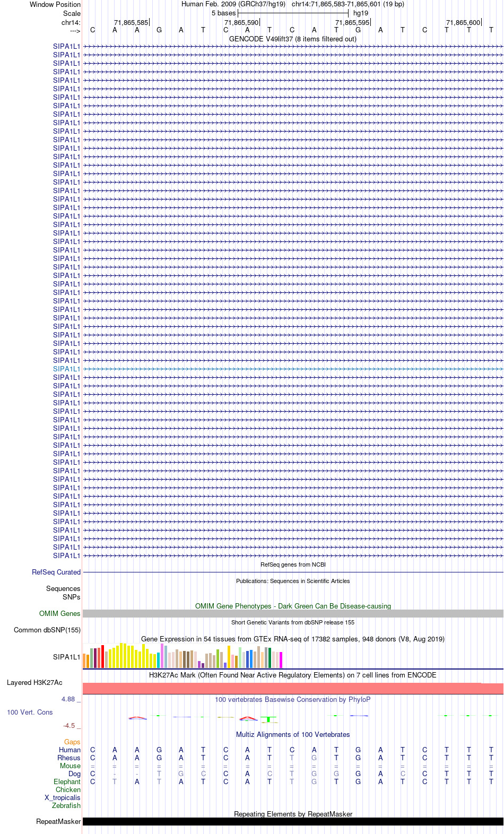
Task: Open the H3K27Ac Mark track title
Action: tap(293, 675)
